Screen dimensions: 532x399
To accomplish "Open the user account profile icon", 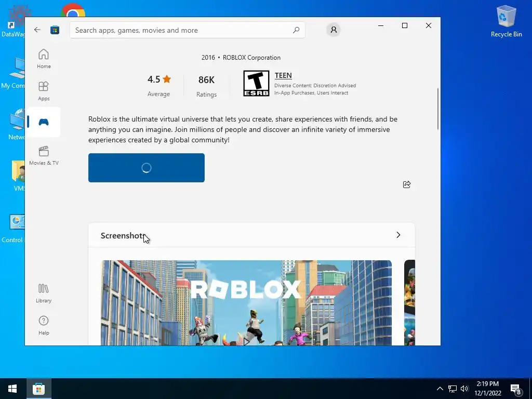I will coord(334,30).
